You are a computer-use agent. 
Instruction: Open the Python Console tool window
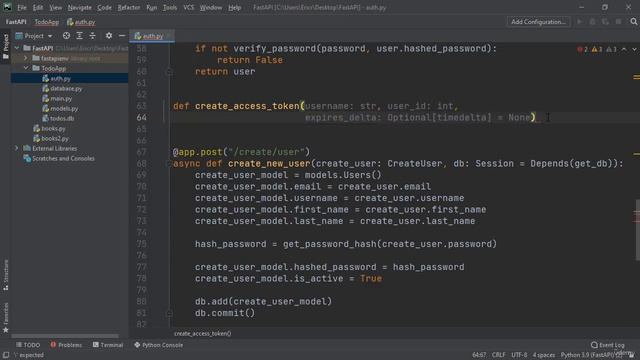[x=158, y=345]
